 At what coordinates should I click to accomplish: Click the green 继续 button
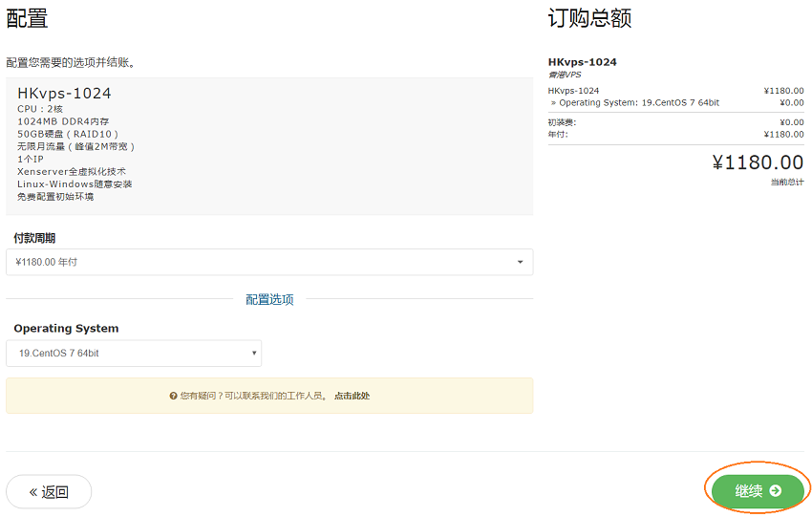point(757,490)
